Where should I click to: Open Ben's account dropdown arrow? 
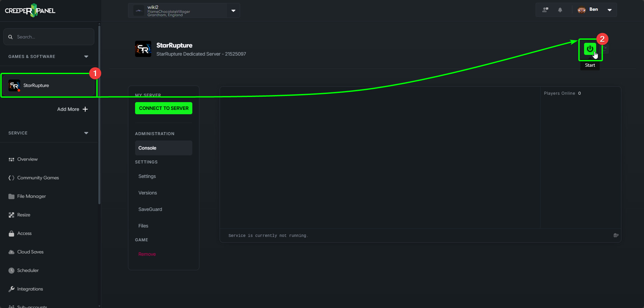(x=610, y=10)
